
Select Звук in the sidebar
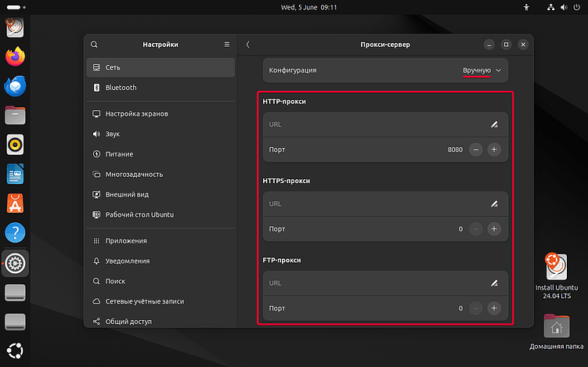pos(114,135)
